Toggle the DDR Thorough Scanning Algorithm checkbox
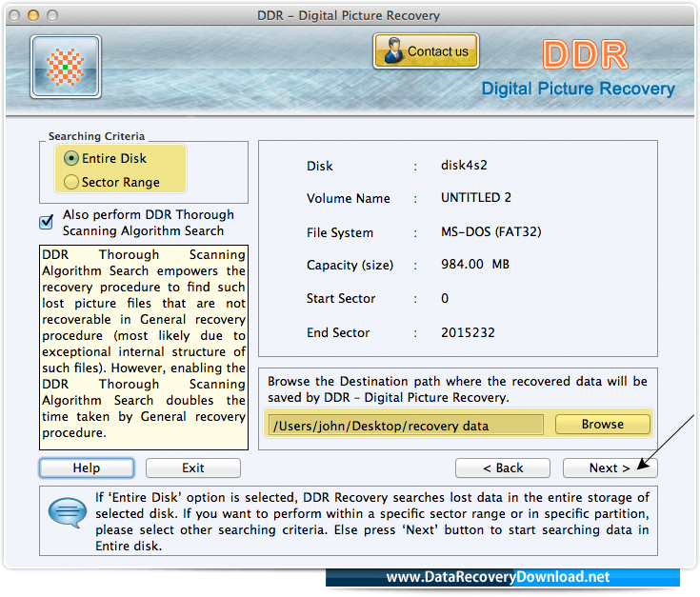Screen dimensions: 700x597 [x=46, y=222]
